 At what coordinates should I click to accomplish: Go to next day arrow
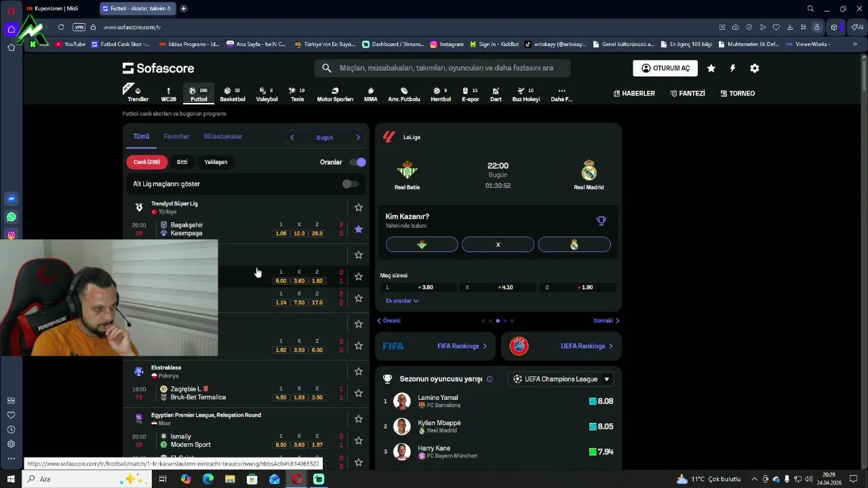coord(358,138)
